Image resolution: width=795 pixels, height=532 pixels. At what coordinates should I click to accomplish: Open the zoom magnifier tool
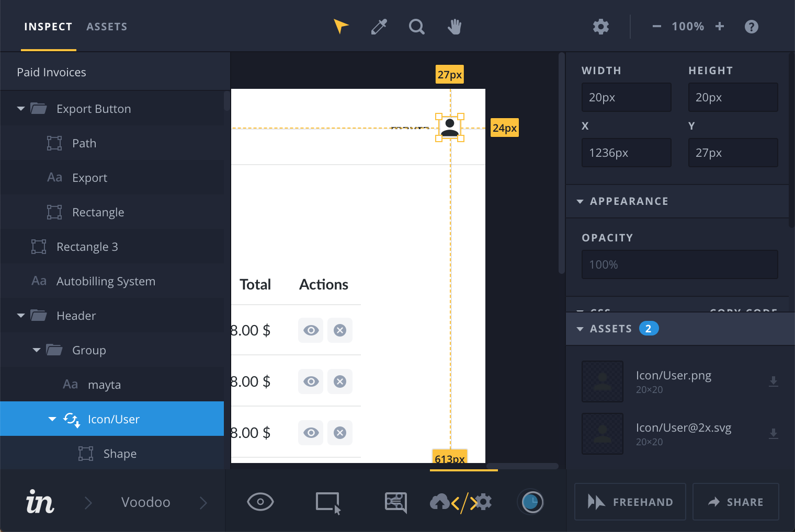[x=416, y=26]
